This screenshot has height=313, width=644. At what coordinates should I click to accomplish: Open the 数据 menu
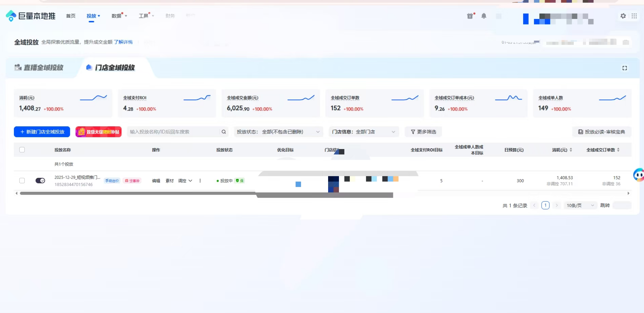[x=119, y=16]
